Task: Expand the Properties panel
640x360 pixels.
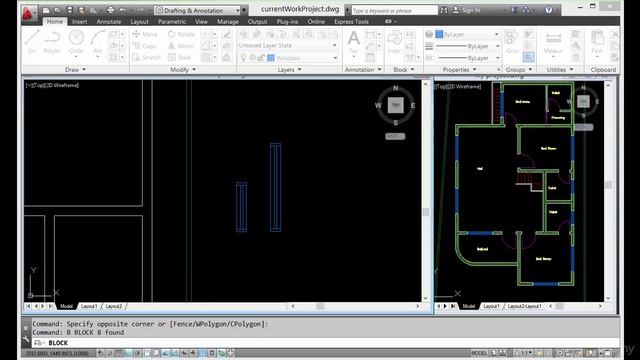Action: [460, 70]
